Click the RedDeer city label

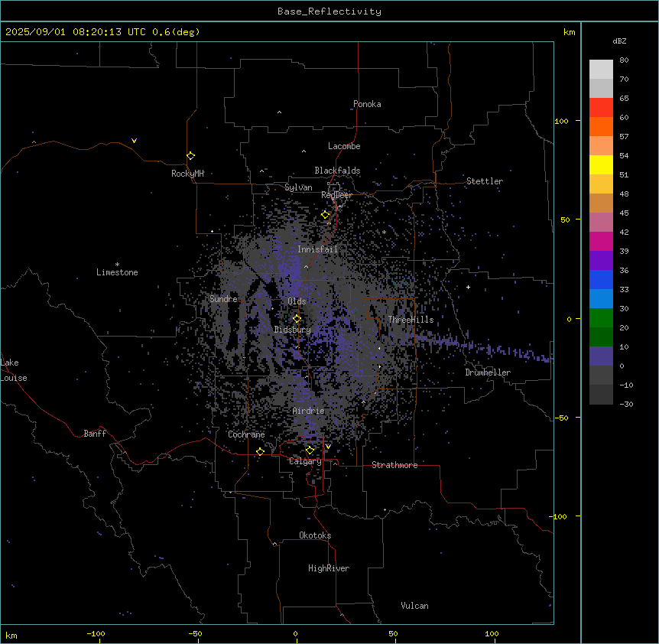click(336, 195)
